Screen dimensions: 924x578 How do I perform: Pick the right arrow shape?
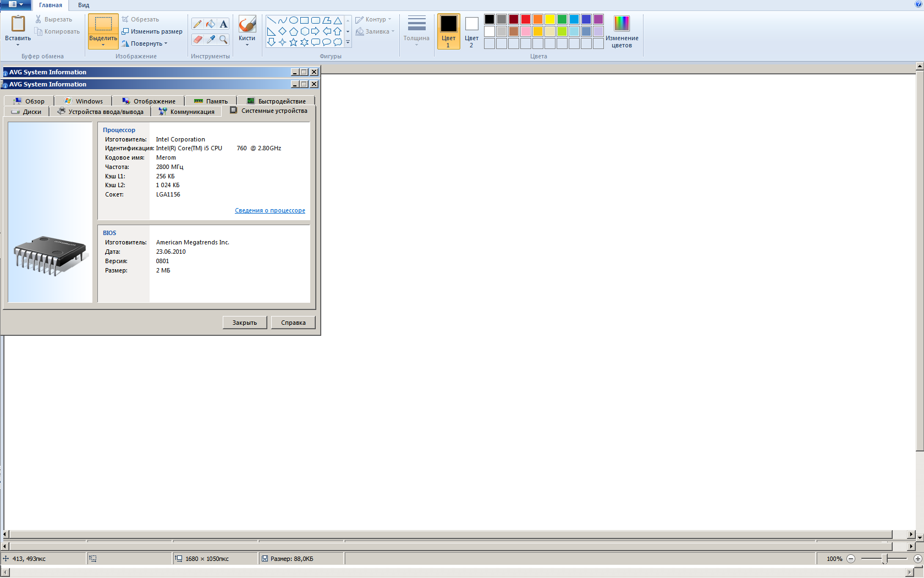(x=316, y=31)
